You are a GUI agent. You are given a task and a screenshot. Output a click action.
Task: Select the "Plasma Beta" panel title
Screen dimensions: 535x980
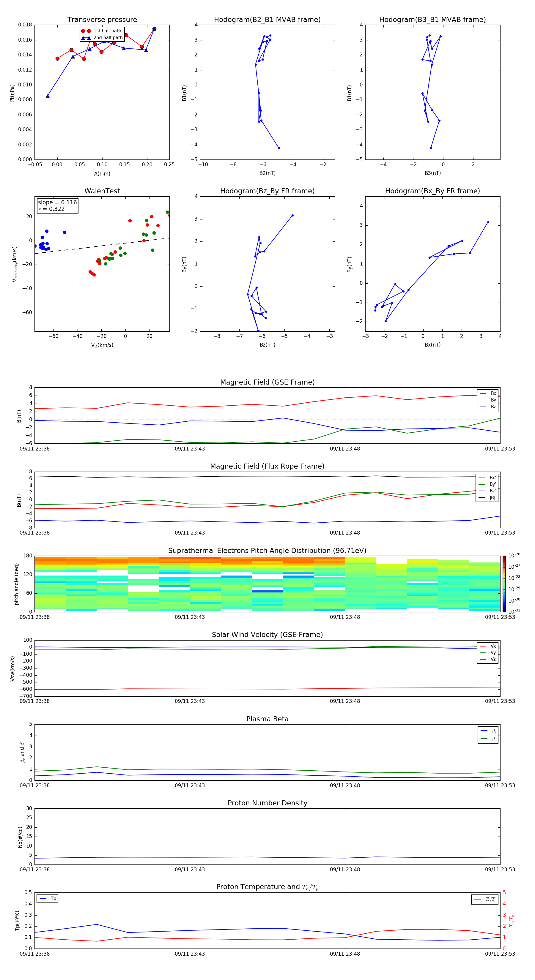[x=267, y=719]
